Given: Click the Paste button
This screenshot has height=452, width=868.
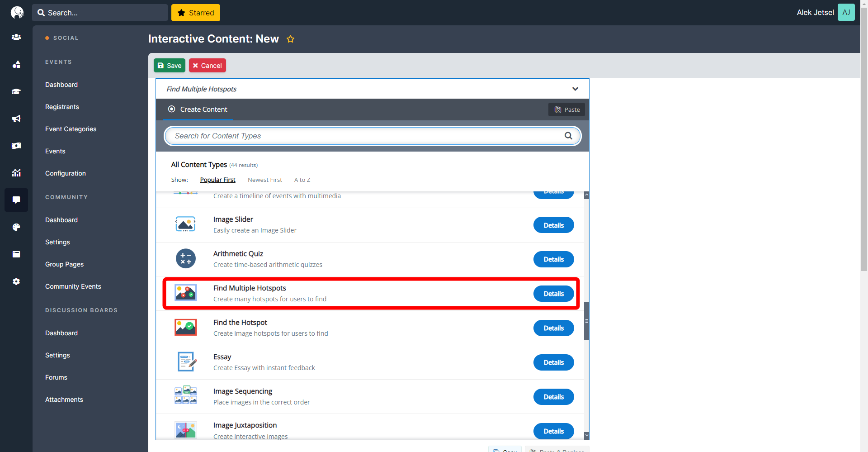Looking at the screenshot, I should pos(567,109).
